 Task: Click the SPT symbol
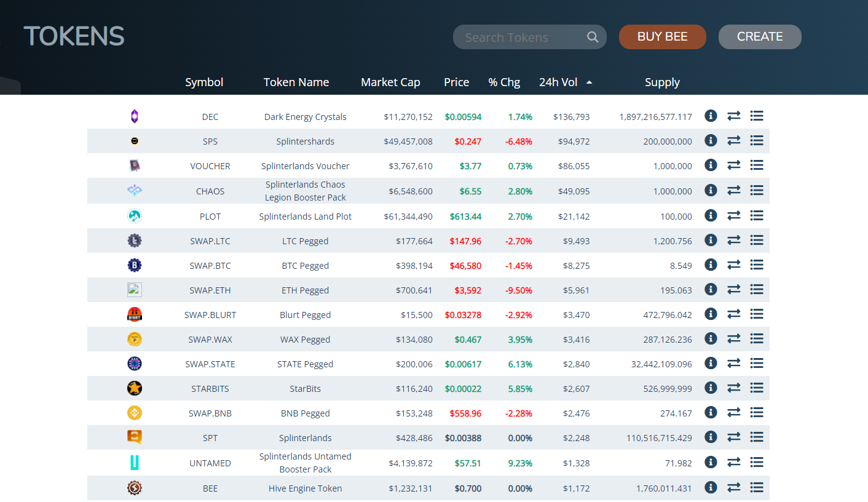(x=210, y=438)
